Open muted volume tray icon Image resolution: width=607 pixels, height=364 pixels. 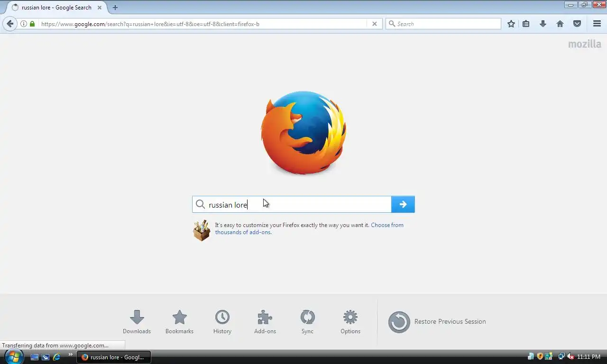click(x=570, y=356)
